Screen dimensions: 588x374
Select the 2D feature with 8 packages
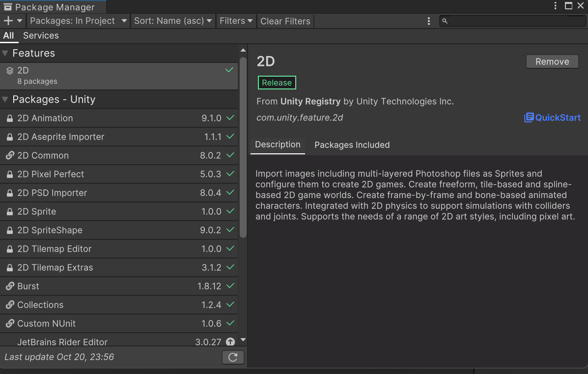119,76
